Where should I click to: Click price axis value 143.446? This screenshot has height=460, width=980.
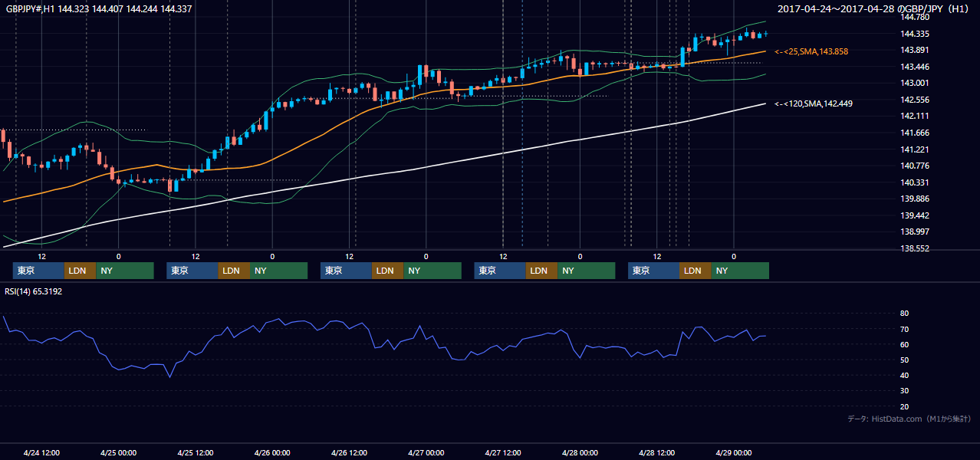(915, 67)
